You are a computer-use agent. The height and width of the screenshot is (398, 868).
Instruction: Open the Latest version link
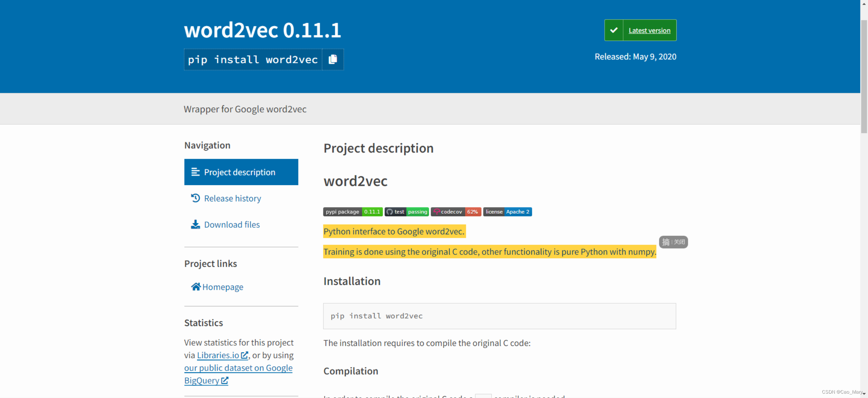649,31
